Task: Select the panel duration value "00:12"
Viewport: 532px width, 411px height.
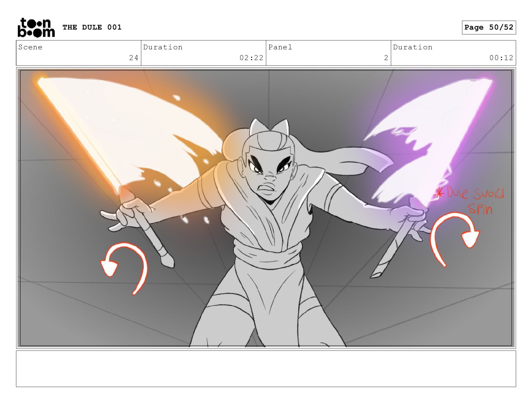Action: (501, 58)
